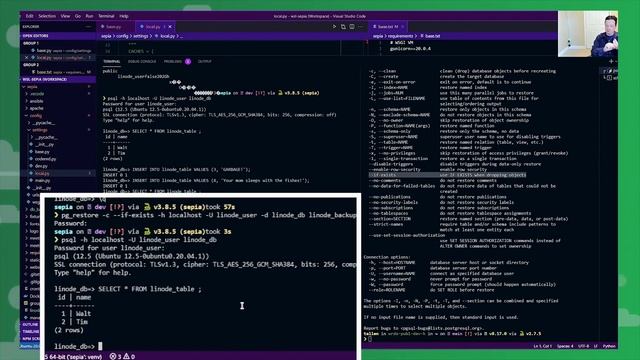Open editor more actions ellipsis
Screen dimensions: 640x360
click(x=360, y=27)
